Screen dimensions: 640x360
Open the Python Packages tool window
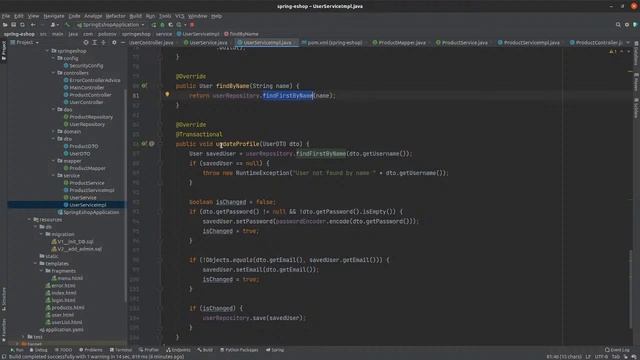click(x=239, y=350)
